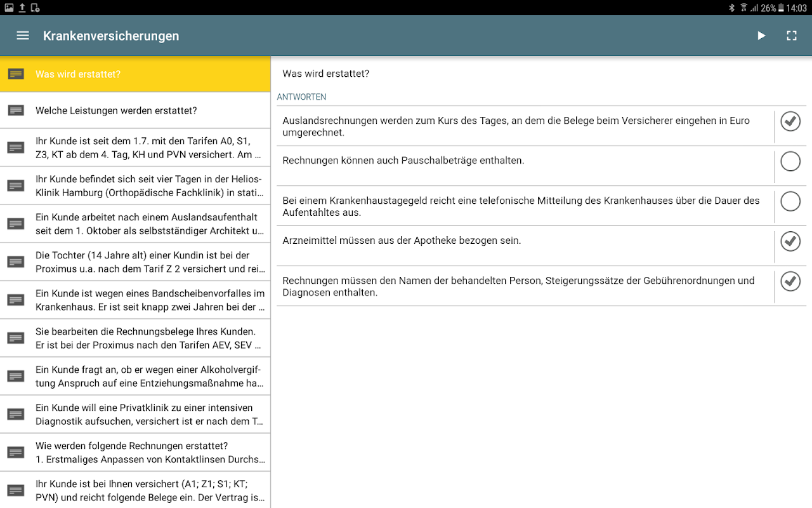Open 'Wie werden folgende Rechnungen erstattet?' question
This screenshot has width=812, height=508.
pyautogui.click(x=135, y=452)
